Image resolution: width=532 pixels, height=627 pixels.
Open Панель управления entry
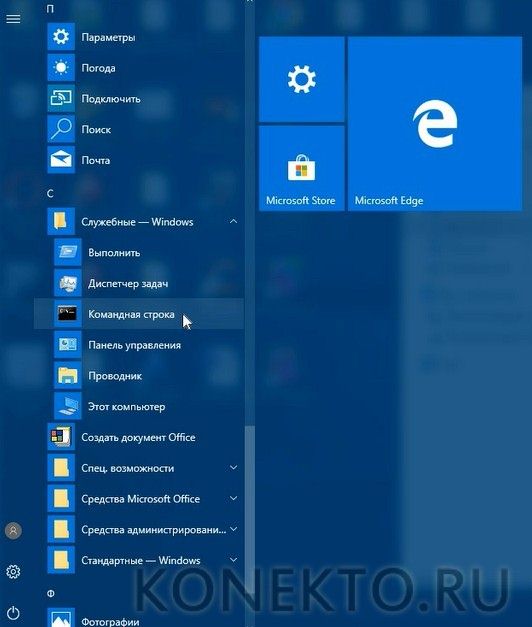[139, 345]
